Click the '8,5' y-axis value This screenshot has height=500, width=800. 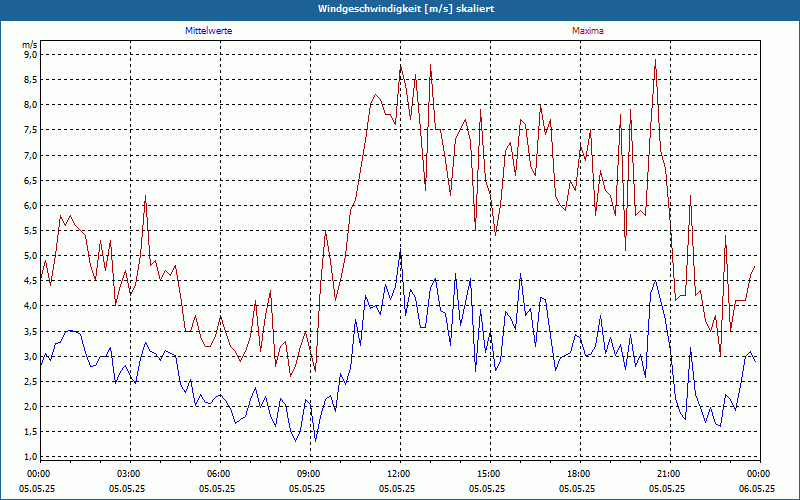click(30, 80)
